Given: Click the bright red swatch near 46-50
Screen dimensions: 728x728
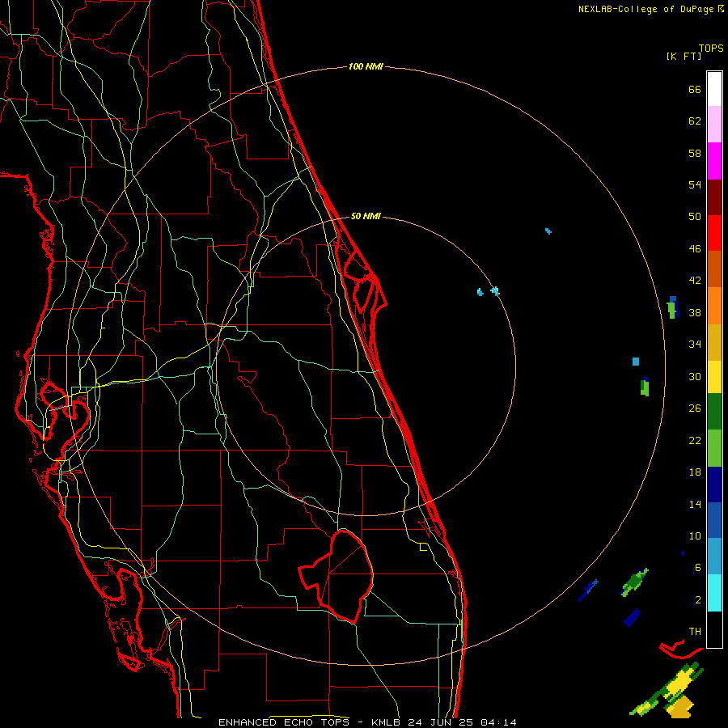Looking at the screenshot, I should pos(714,233).
